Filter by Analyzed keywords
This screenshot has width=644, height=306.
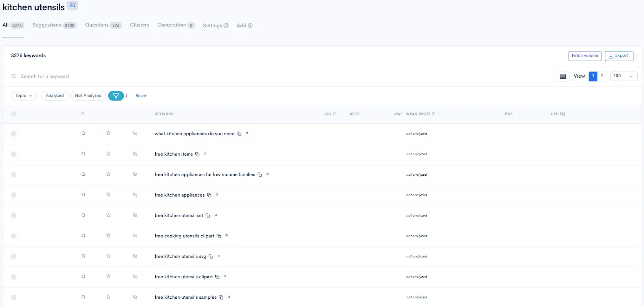55,96
